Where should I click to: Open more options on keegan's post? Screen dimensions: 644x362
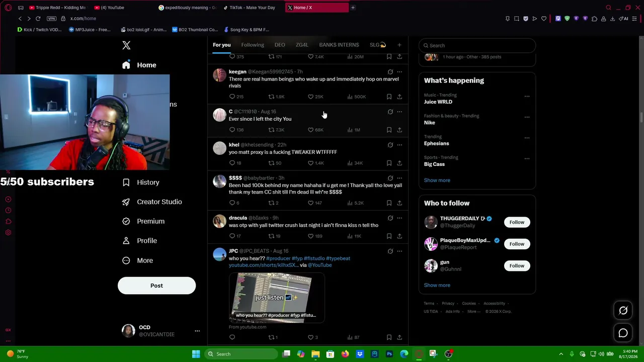pyautogui.click(x=399, y=71)
